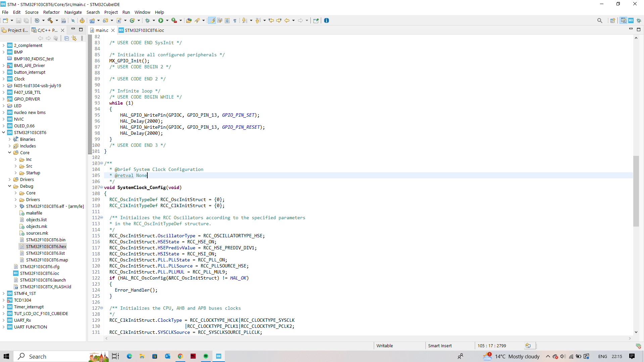The image size is (644, 362).
Task: Collapse the Debug folder in STM32F103C8T6
Action: tap(9, 186)
